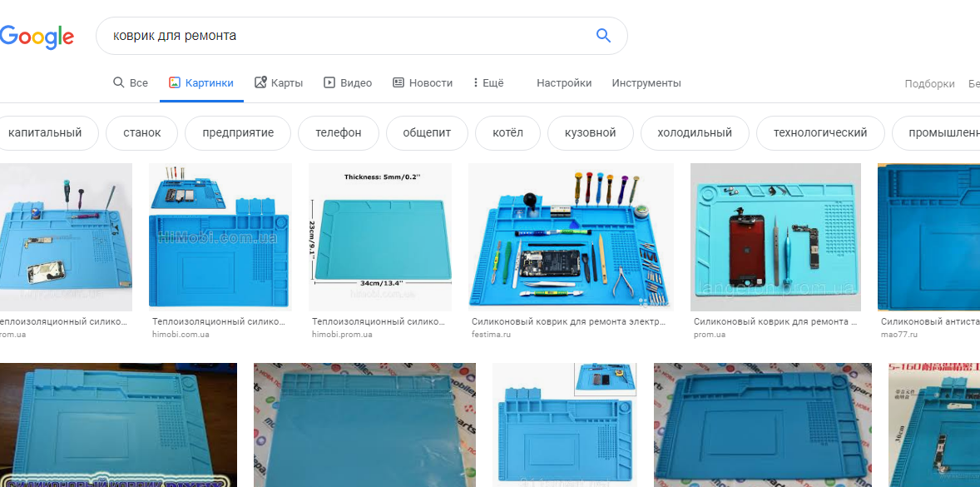The image size is (980, 487).
Task: Filter by котёл chip
Action: pyautogui.click(x=507, y=133)
